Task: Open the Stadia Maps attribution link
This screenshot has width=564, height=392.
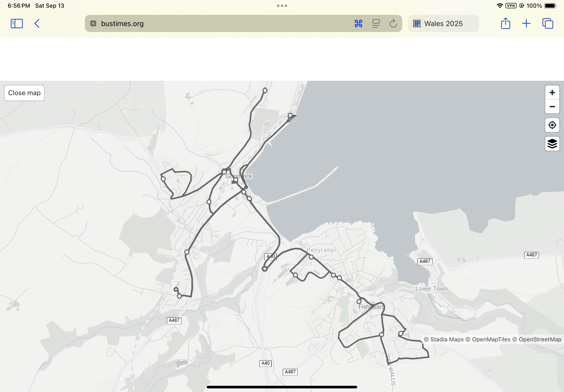Action: coord(447,339)
